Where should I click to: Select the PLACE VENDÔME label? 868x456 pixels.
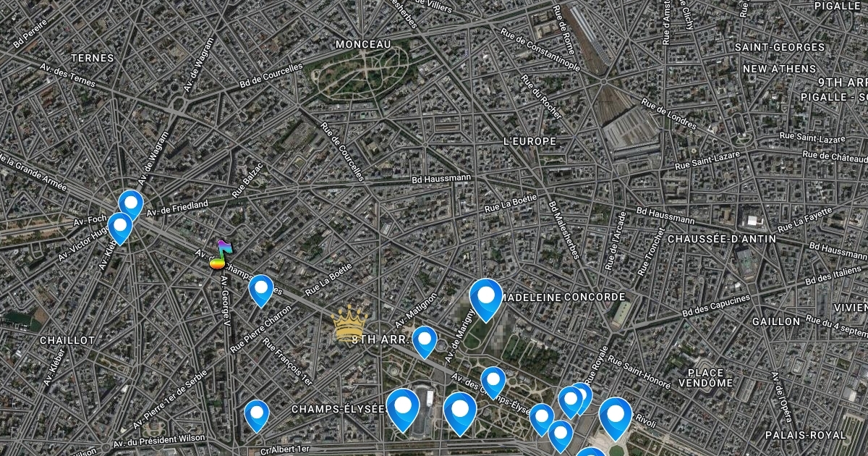tap(705, 377)
